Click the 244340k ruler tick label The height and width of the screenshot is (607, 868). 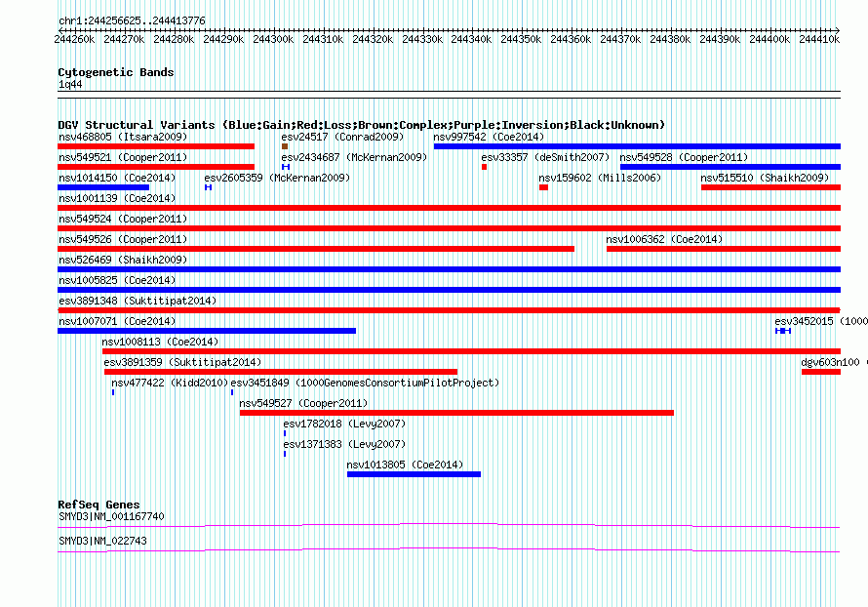tap(471, 39)
